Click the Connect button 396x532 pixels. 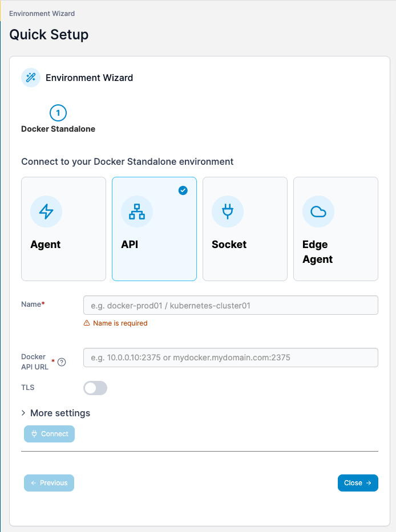(x=49, y=434)
